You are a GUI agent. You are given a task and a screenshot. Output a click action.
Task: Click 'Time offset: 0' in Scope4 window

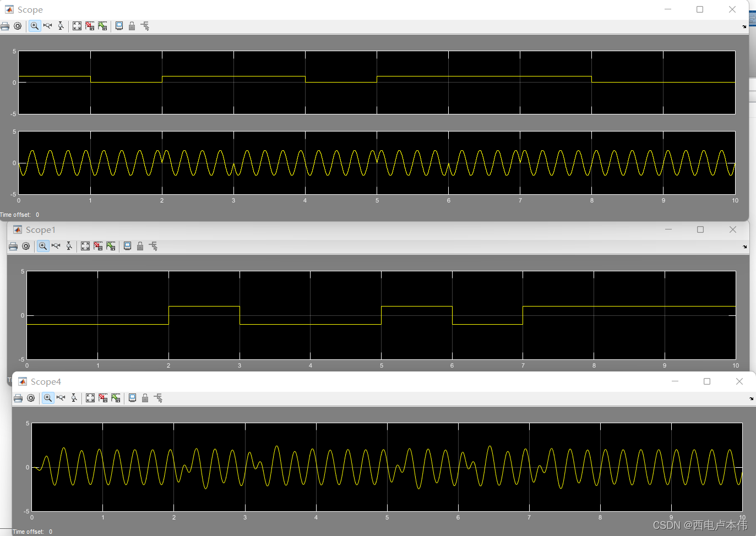pos(32,532)
